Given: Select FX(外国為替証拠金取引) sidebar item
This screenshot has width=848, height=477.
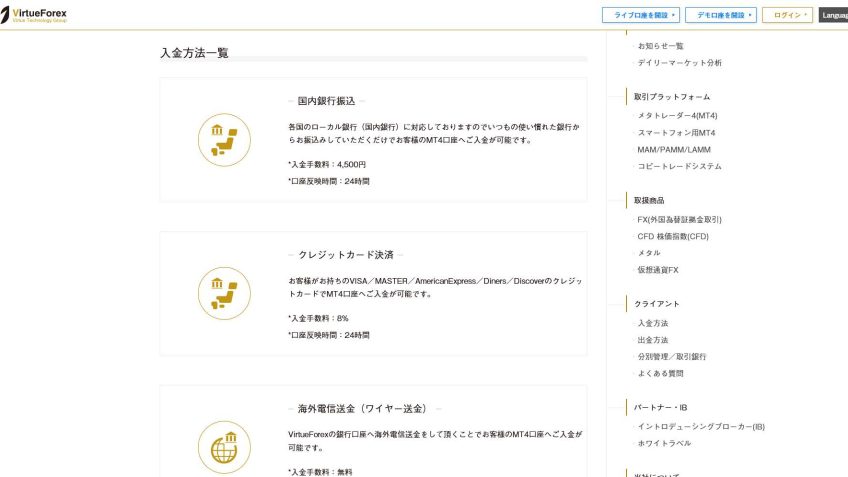Looking at the screenshot, I should (x=679, y=220).
